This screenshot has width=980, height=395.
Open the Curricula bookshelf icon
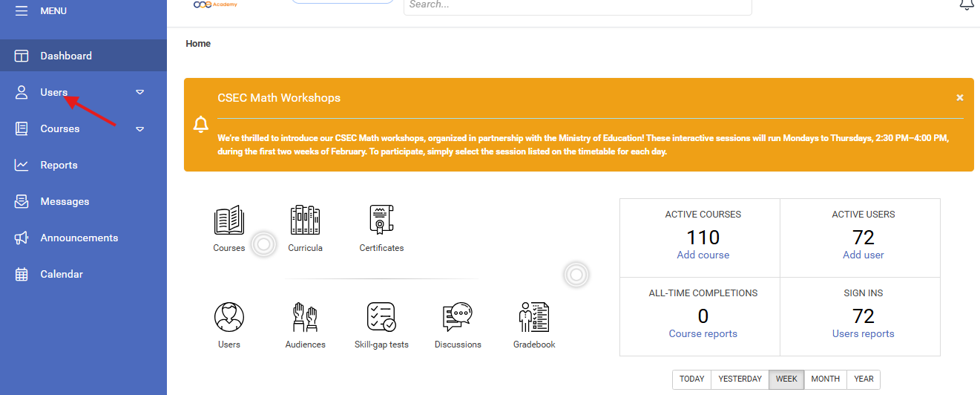tap(305, 221)
